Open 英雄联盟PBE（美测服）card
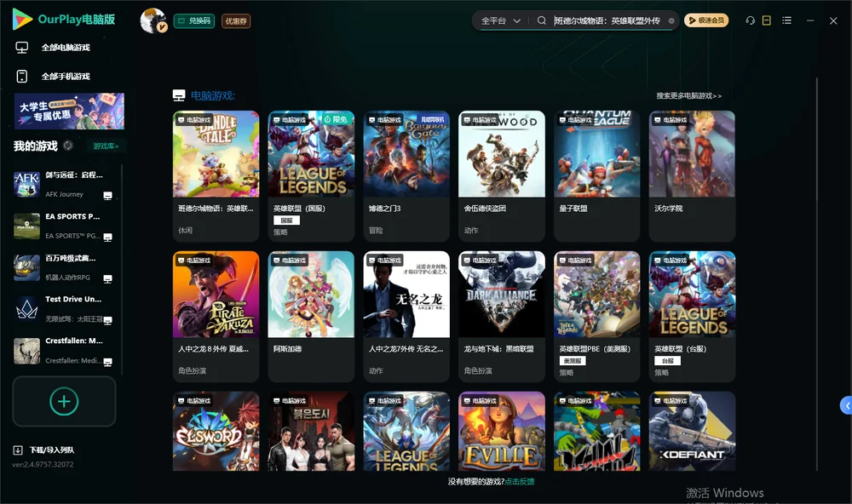This screenshot has height=504, width=852. click(596, 316)
